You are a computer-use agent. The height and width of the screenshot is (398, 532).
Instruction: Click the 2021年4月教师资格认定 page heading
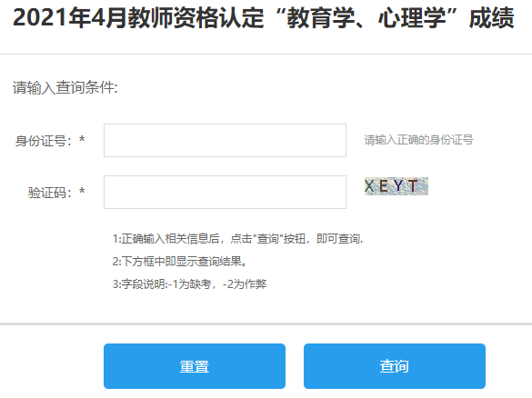pos(264,18)
